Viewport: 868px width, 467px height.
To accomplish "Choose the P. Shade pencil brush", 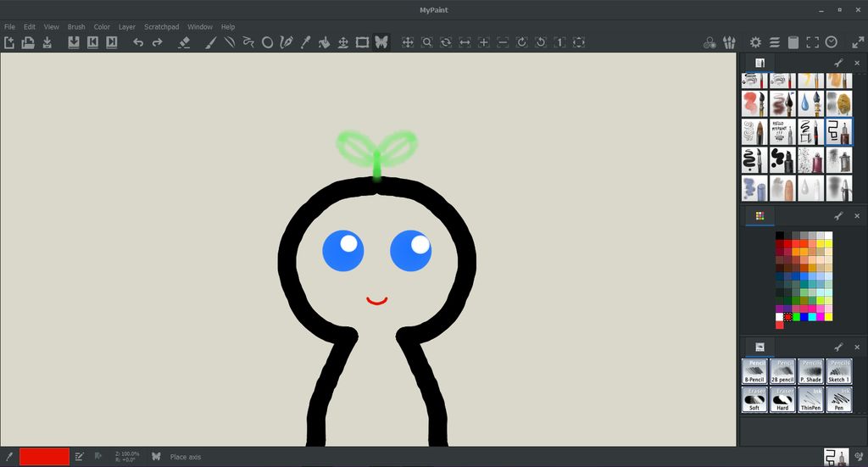I will point(810,371).
